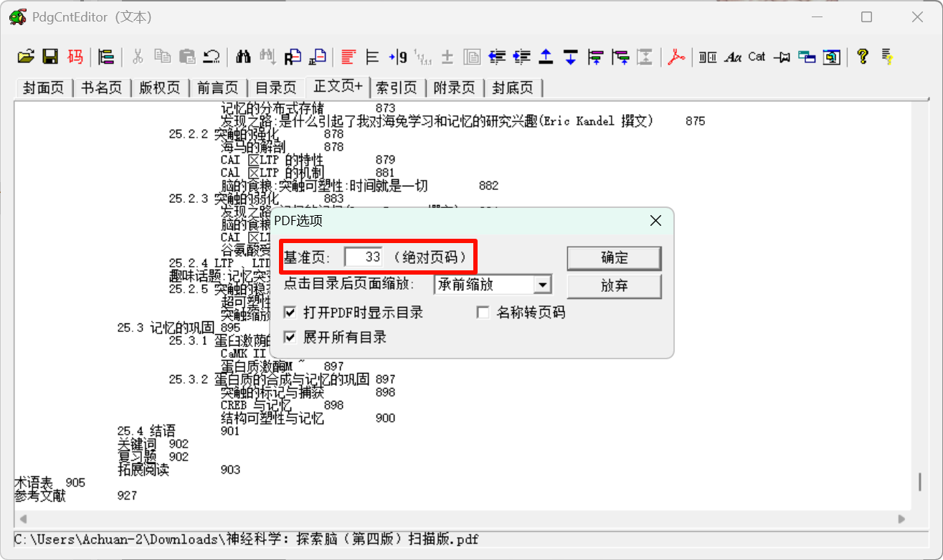Click the 结构可塑性与记忆 line
The image size is (943, 560).
308,418
